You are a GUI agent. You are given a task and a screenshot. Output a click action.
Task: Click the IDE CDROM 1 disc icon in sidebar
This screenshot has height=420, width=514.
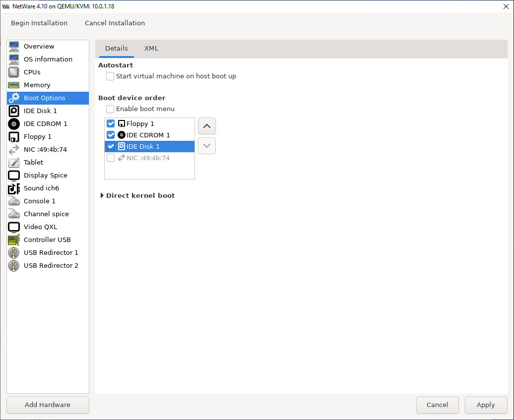(x=14, y=124)
